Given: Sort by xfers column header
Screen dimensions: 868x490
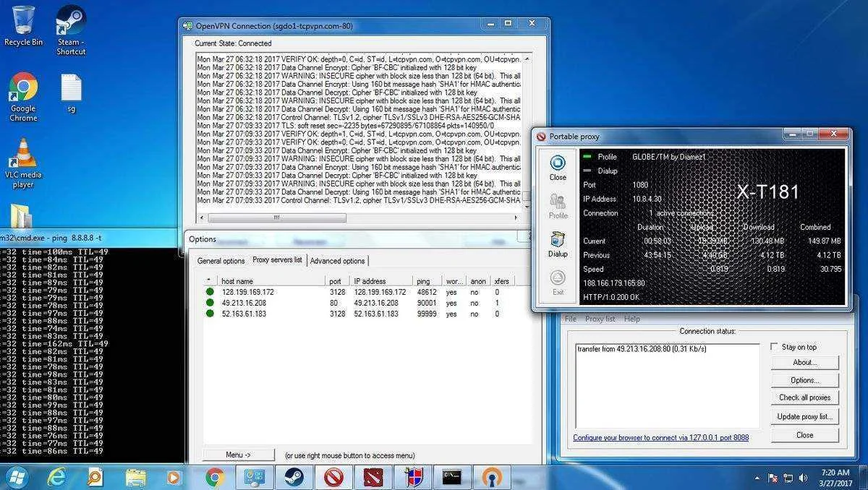Looking at the screenshot, I should coord(501,281).
